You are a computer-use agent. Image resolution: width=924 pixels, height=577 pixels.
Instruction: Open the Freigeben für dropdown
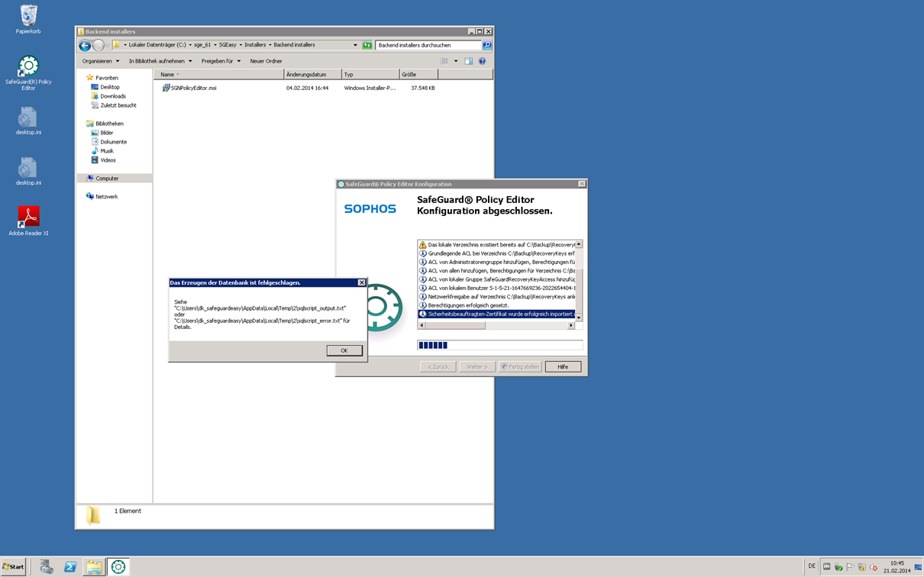[x=221, y=61]
